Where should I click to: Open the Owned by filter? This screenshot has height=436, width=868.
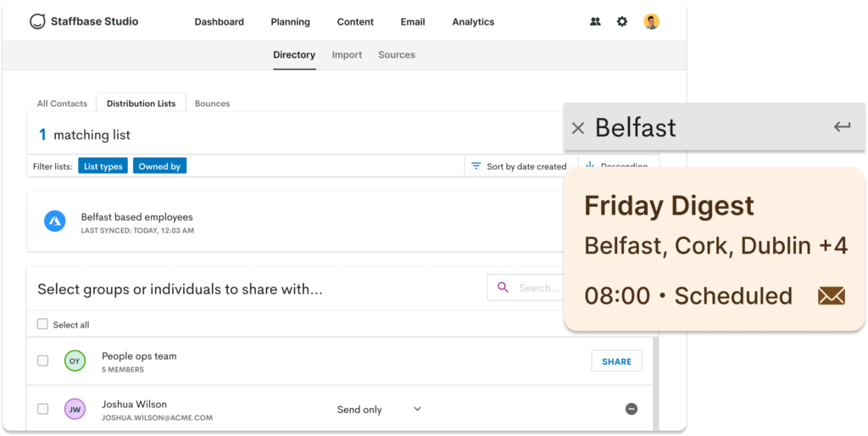(x=159, y=165)
